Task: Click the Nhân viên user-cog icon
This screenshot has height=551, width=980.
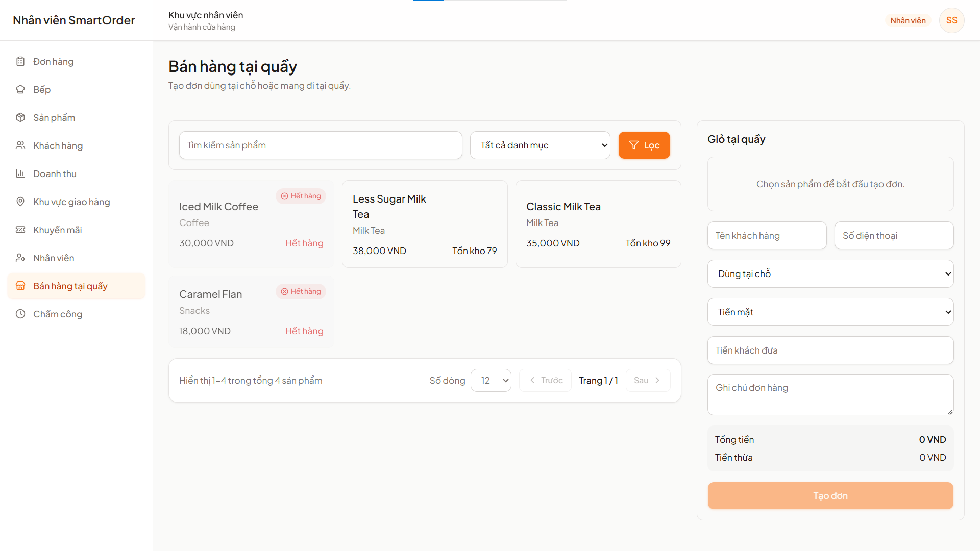Action: (x=20, y=258)
